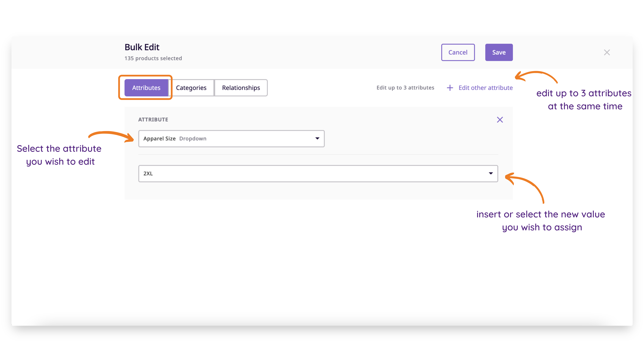The height and width of the screenshot is (362, 644).
Task: Click the Bulk Edit title
Action: point(142,47)
